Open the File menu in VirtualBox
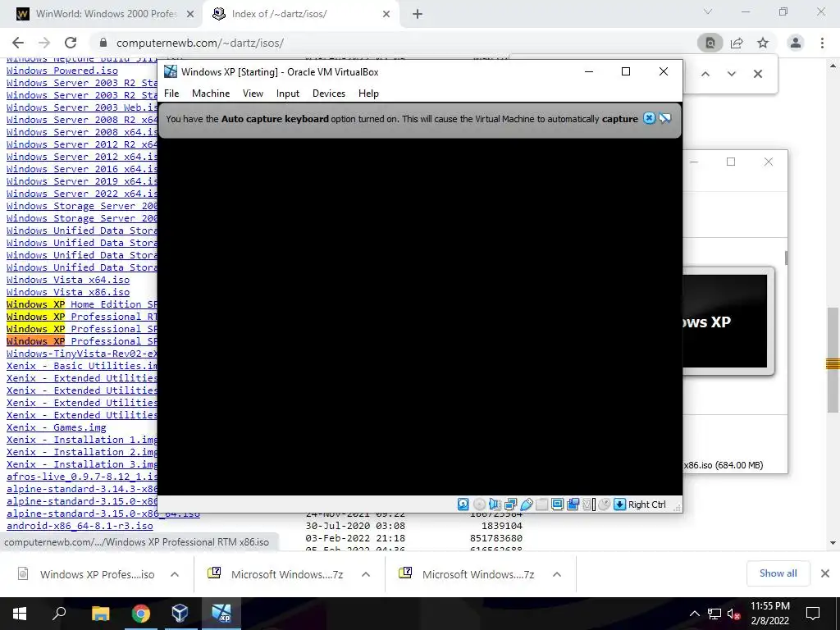Image resolution: width=840 pixels, height=630 pixels. [171, 94]
